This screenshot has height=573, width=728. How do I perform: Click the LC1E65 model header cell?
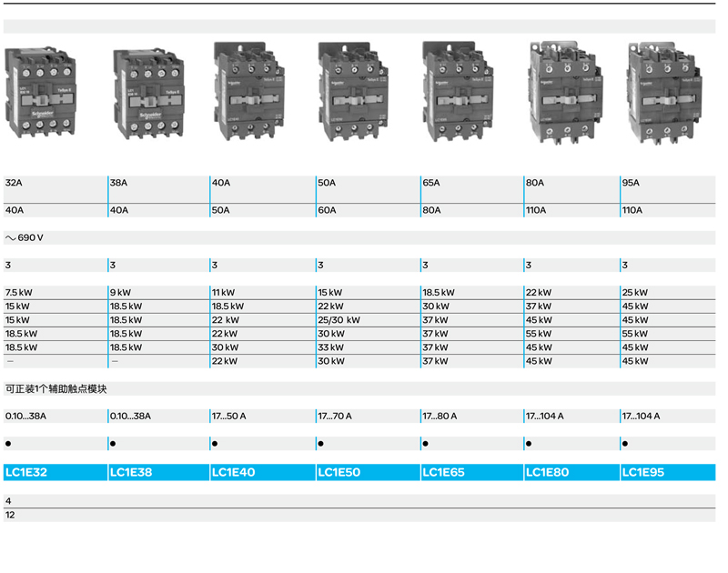(472, 472)
